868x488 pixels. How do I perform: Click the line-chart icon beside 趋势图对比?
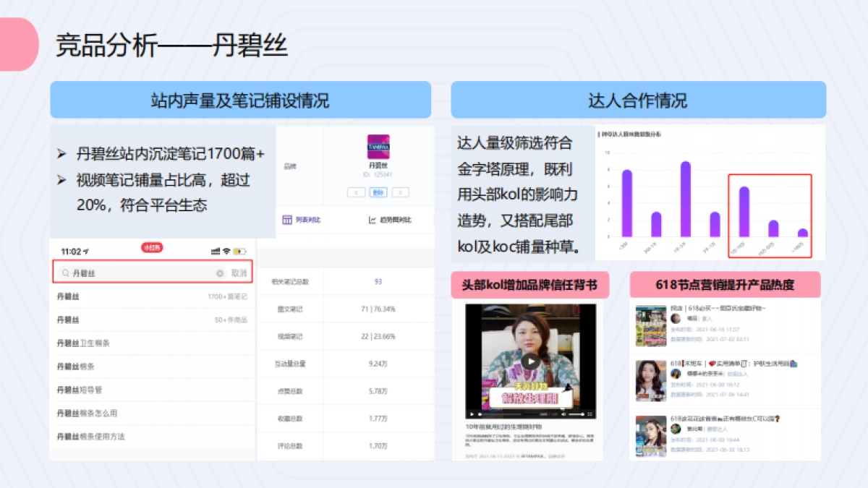[373, 220]
